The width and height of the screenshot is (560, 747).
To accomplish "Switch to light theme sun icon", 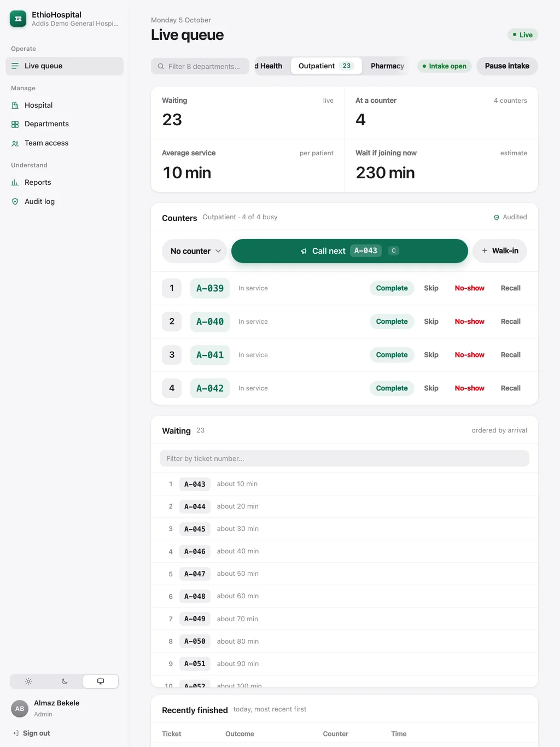I will pos(28,681).
